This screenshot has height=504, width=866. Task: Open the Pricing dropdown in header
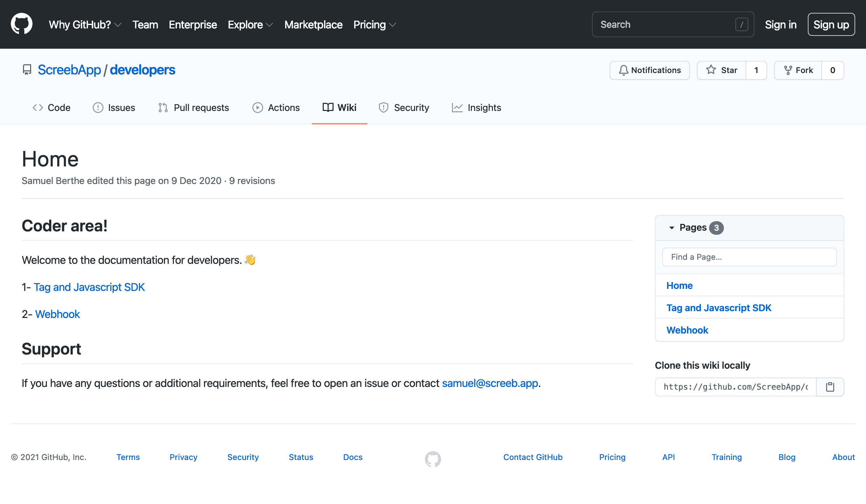(x=375, y=25)
